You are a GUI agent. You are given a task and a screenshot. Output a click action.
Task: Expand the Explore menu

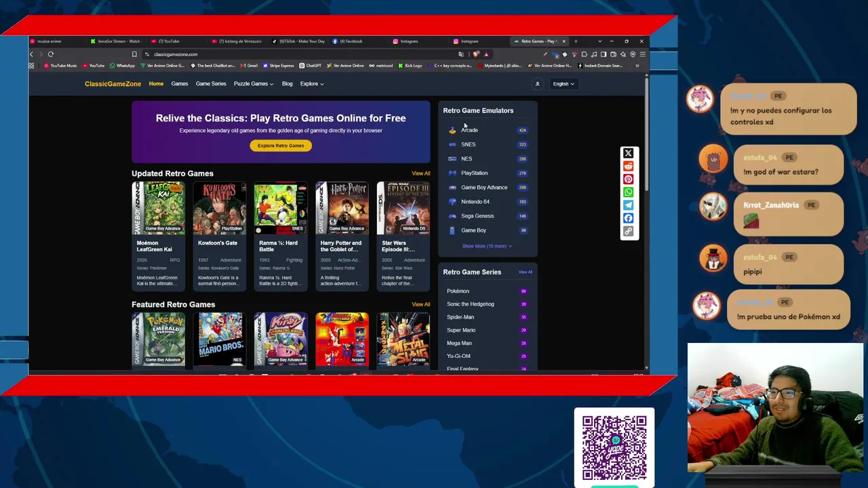coord(312,84)
